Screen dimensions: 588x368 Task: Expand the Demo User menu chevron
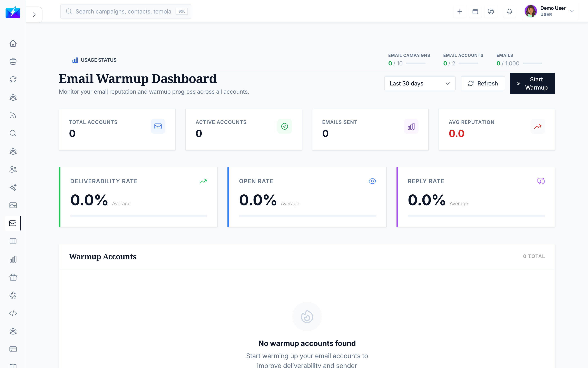(571, 11)
